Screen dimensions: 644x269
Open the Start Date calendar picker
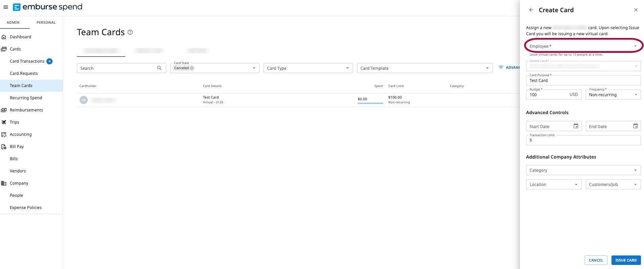pos(576,126)
